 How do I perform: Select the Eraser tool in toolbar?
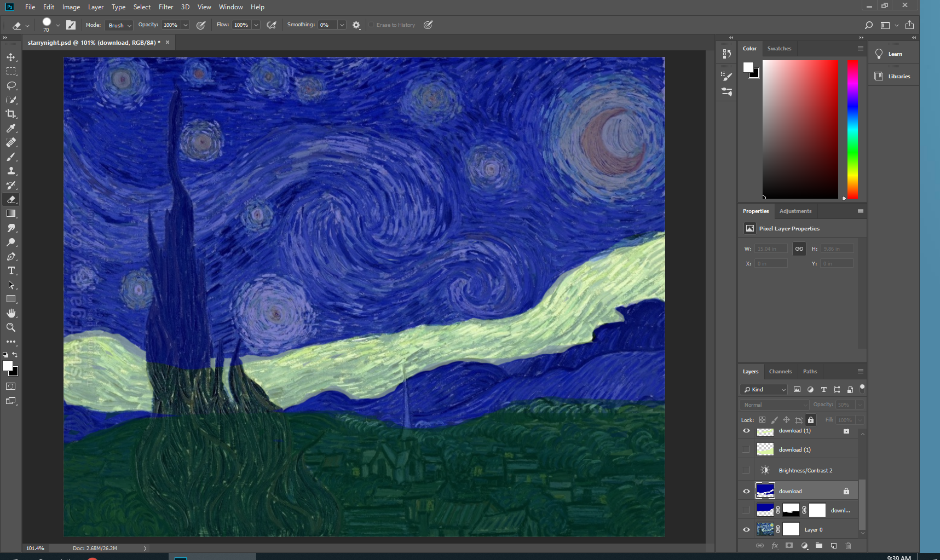coord(11,199)
